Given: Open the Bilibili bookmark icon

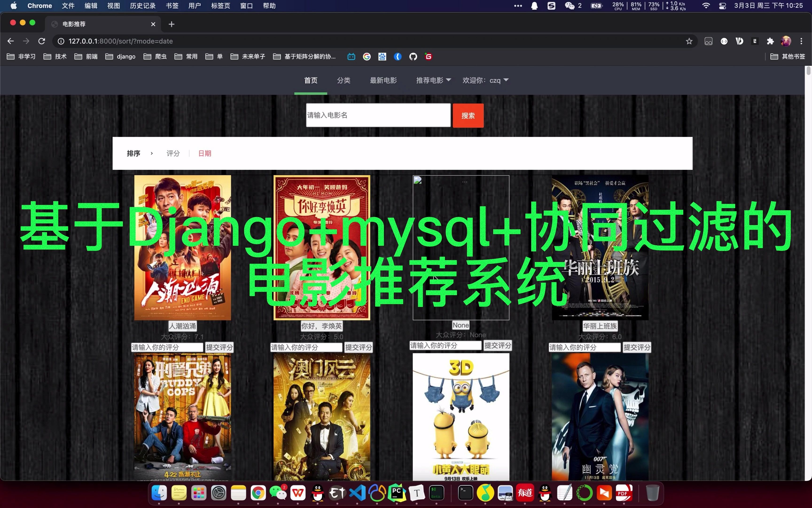Looking at the screenshot, I should [x=351, y=56].
